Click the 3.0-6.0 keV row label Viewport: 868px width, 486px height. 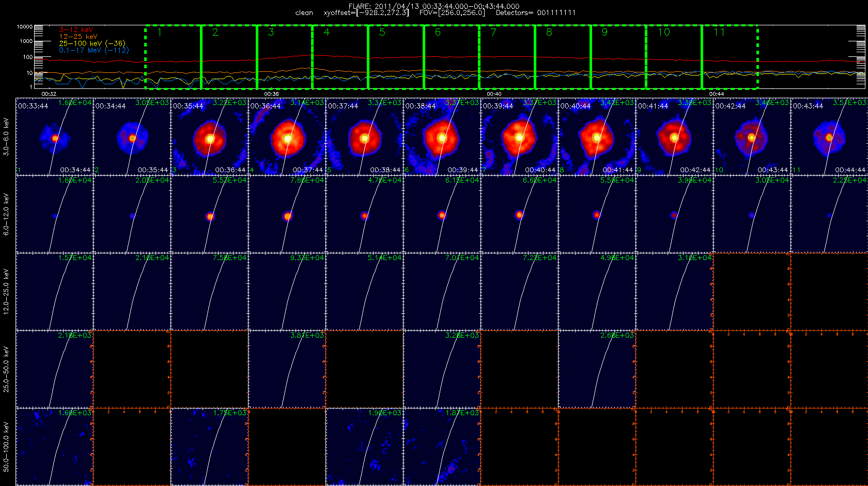pyautogui.click(x=6, y=137)
